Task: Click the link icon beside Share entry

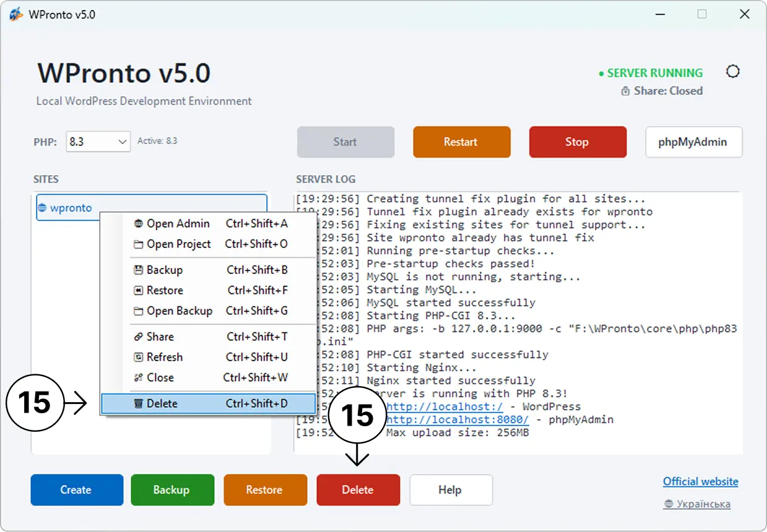Action: pos(139,337)
